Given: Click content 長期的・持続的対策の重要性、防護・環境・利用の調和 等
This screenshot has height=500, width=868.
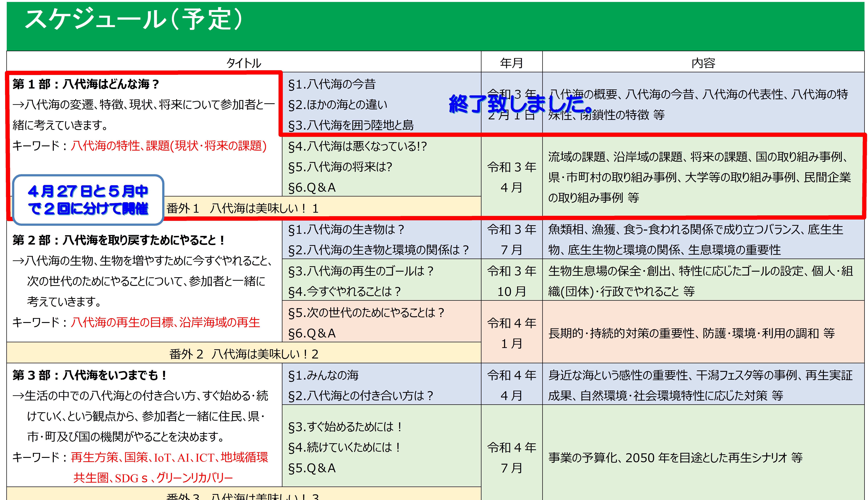Looking at the screenshot, I should (x=691, y=333).
